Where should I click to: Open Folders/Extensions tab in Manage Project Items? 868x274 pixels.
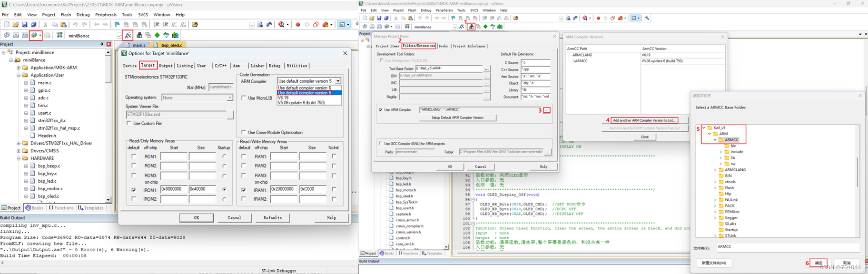[419, 46]
